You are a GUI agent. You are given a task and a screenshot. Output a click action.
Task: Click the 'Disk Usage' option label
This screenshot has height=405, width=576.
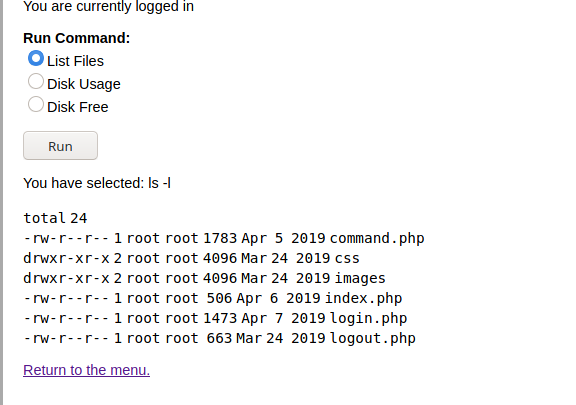pos(84,84)
